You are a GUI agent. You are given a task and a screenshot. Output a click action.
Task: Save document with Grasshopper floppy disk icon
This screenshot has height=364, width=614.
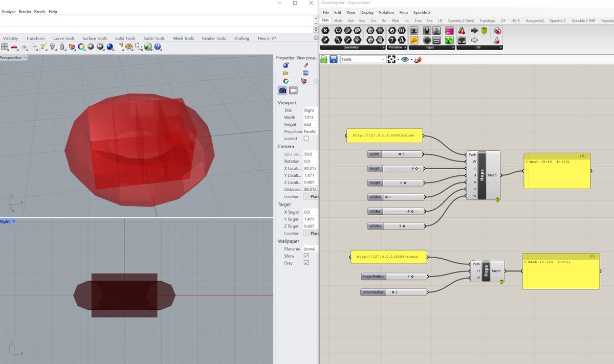(x=334, y=59)
